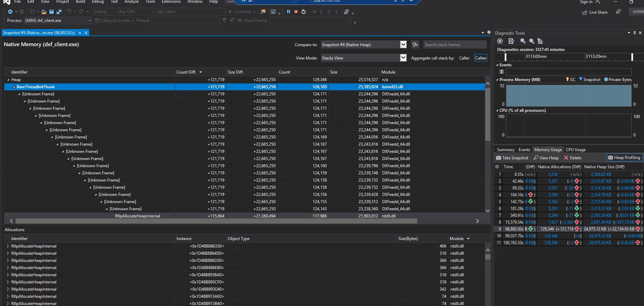Close the Snapshot #9 tab
644x306 pixels.
pyautogui.click(x=86, y=33)
